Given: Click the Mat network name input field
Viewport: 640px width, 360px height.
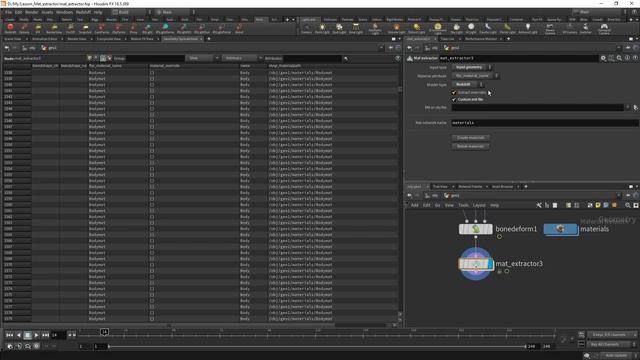Looking at the screenshot, I should click(x=545, y=123).
